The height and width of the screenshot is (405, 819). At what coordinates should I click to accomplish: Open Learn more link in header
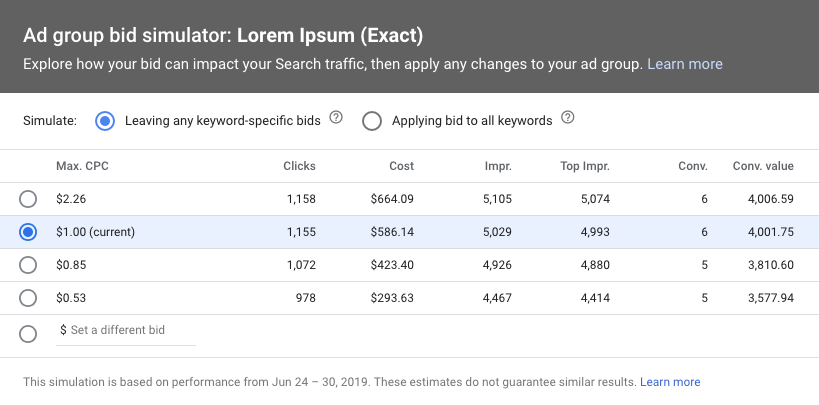coord(685,64)
